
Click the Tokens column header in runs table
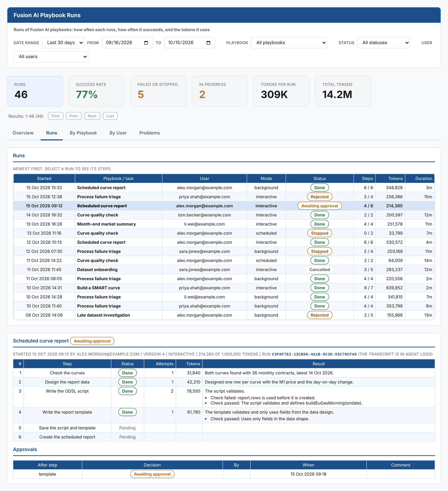390,179
